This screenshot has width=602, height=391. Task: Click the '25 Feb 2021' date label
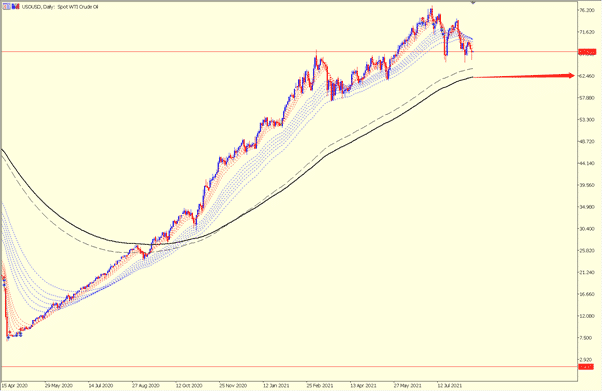320,385
